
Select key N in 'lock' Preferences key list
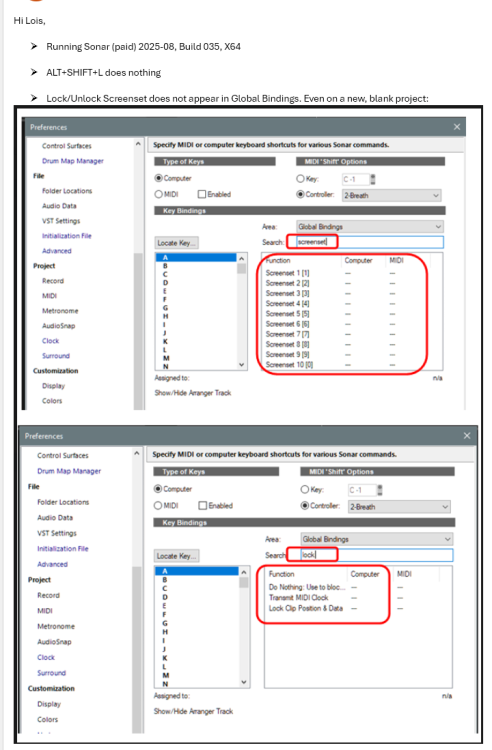(x=197, y=684)
